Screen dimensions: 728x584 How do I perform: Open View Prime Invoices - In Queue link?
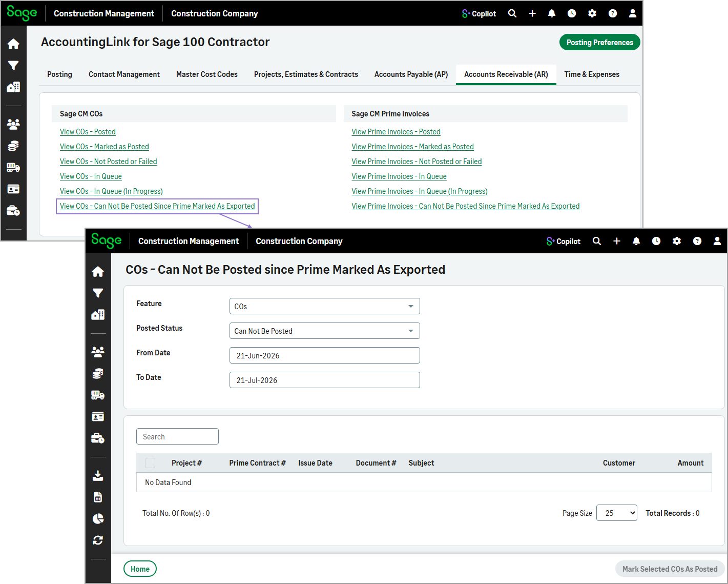[x=399, y=176]
